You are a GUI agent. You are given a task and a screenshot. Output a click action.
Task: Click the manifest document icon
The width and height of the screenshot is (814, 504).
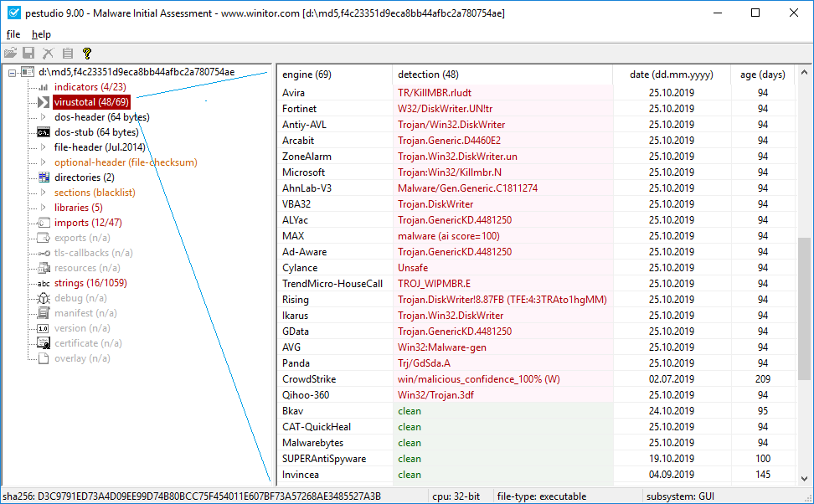44,313
